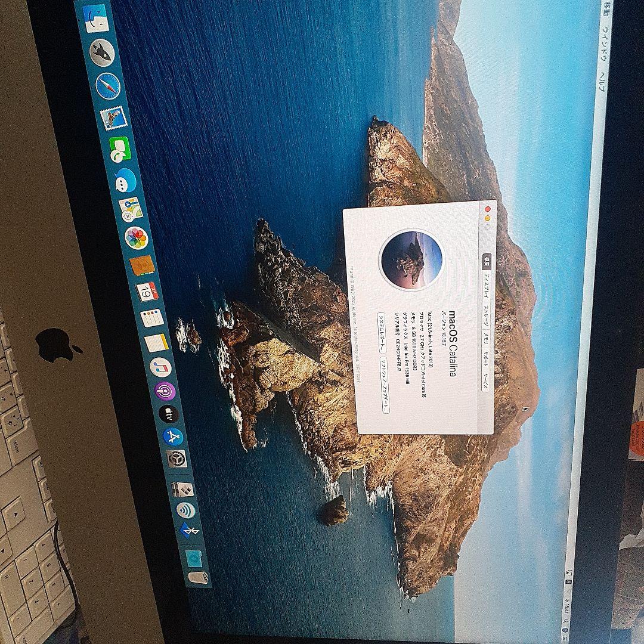Open the Trash in the Dock

(x=199, y=577)
